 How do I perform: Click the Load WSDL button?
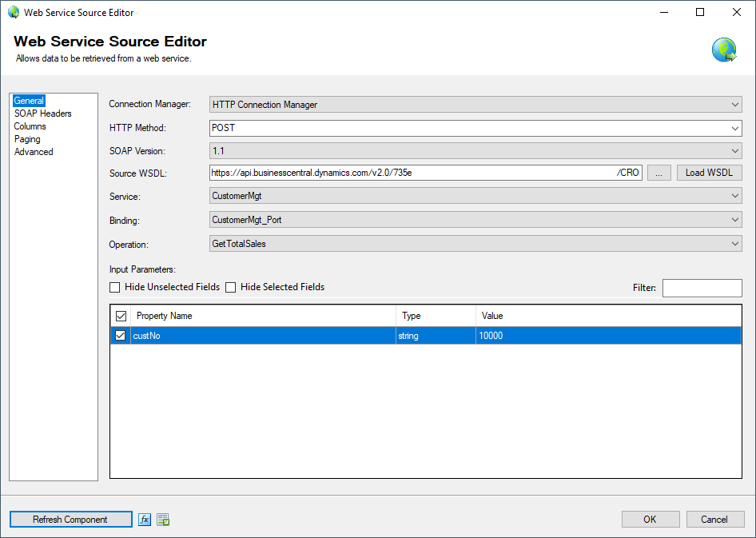click(x=709, y=173)
